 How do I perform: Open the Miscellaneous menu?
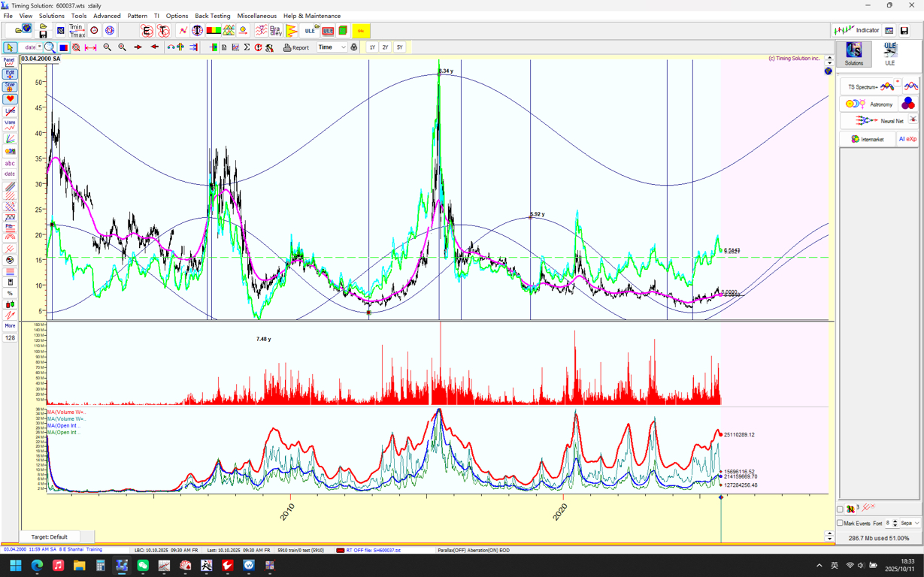pyautogui.click(x=257, y=16)
